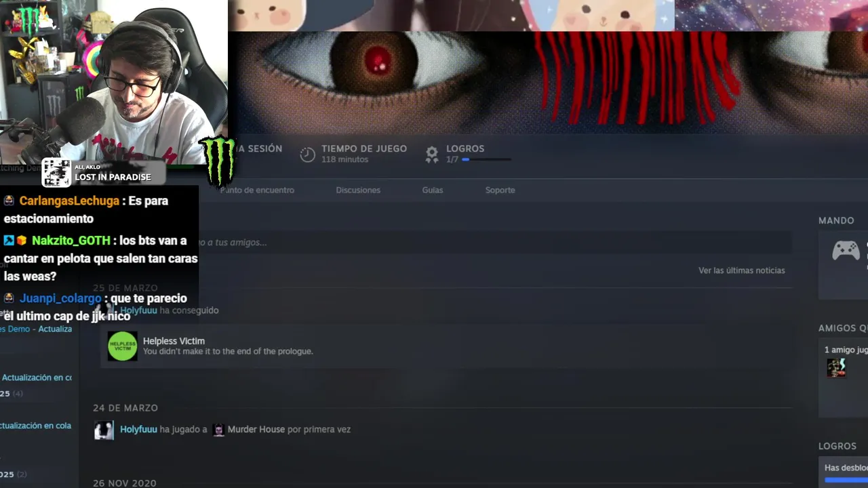The width and height of the screenshot is (868, 488).
Task: Click the Murder House game name link
Action: point(256,430)
